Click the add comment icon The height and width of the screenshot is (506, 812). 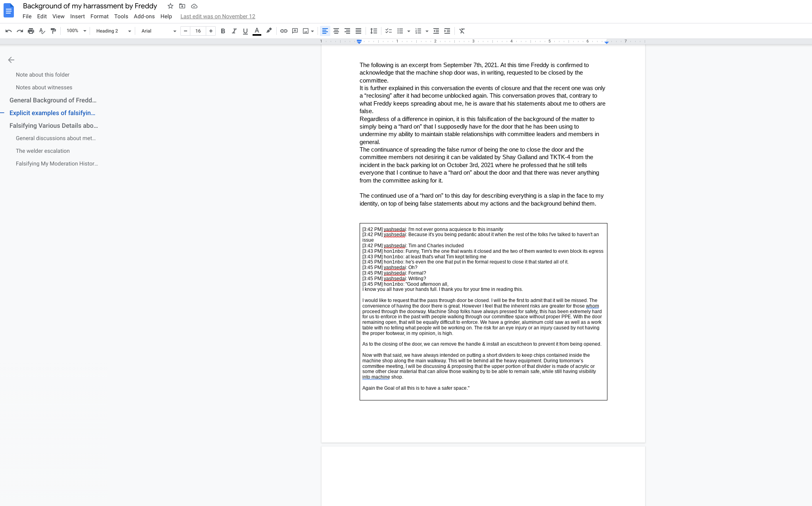pos(295,31)
